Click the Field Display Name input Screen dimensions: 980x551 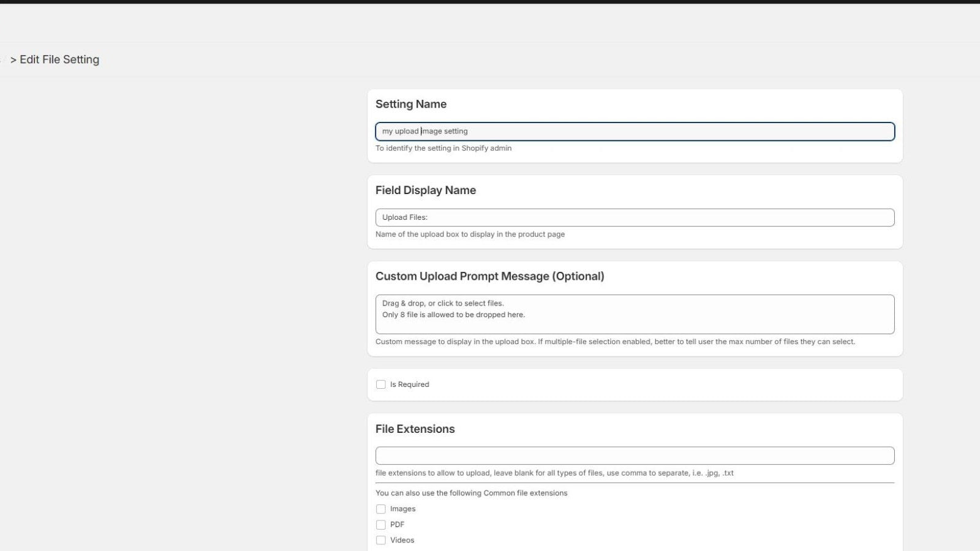coord(635,217)
